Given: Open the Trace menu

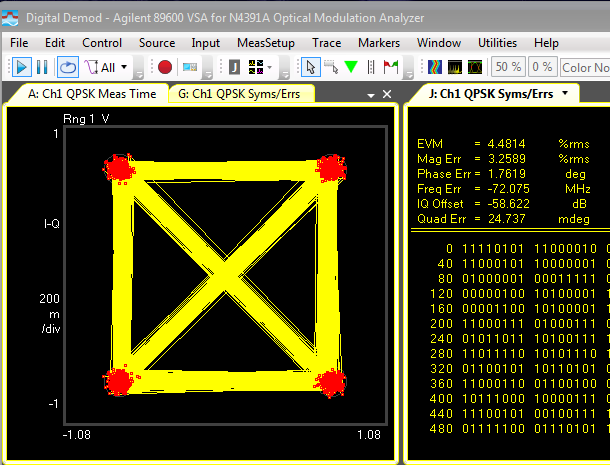Looking at the screenshot, I should pos(327,43).
